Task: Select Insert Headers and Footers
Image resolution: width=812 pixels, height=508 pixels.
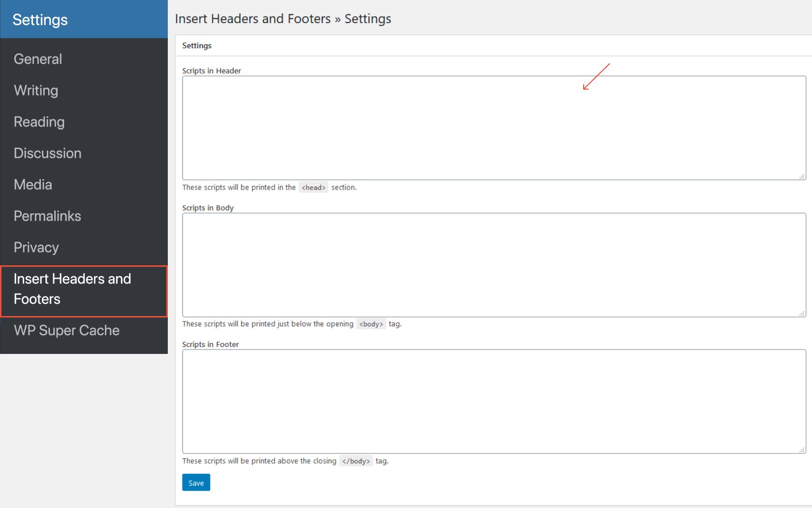Action: 72,288
